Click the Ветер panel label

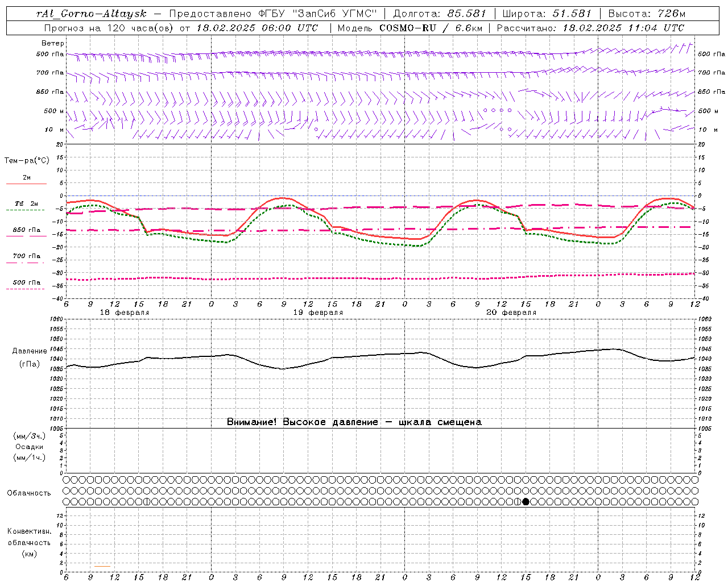pos(53,43)
